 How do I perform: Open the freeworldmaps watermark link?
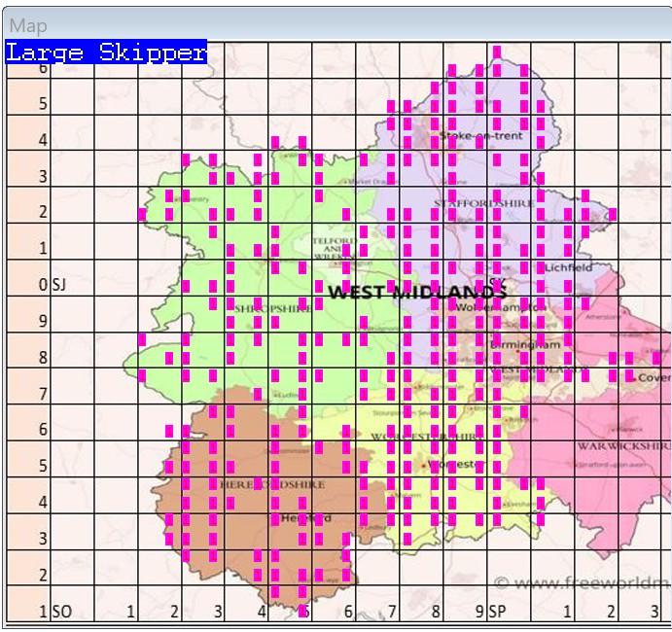pyautogui.click(x=582, y=583)
